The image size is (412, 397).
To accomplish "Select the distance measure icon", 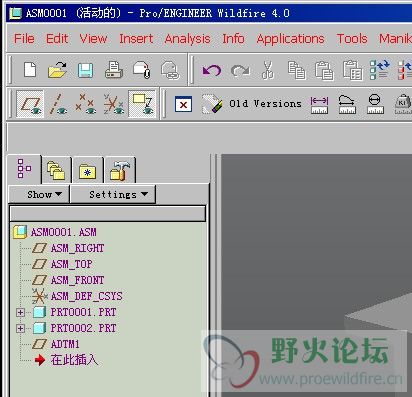I will click(319, 104).
